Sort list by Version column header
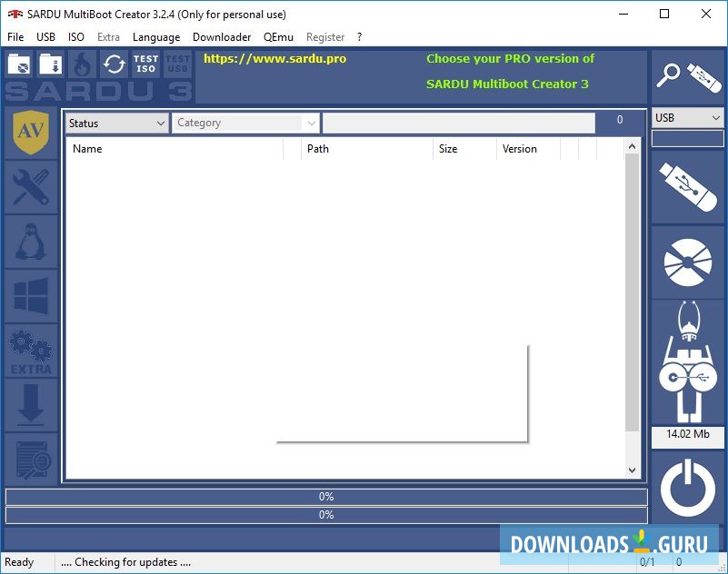 528,149
